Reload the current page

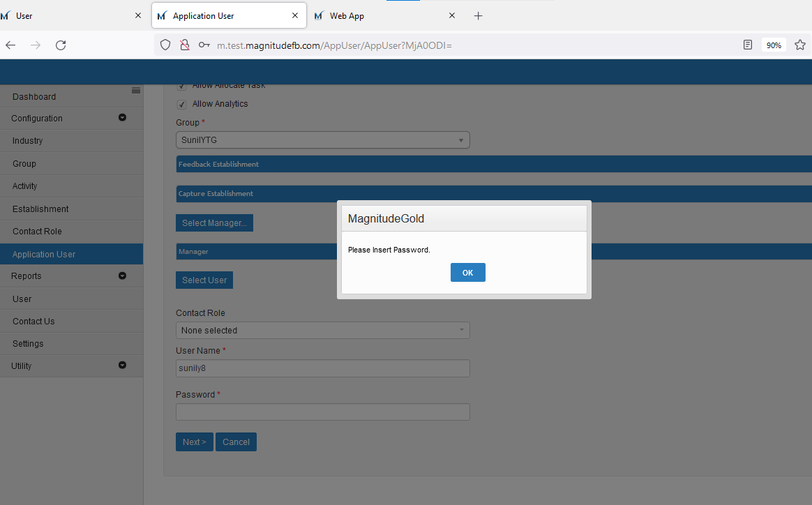(61, 45)
